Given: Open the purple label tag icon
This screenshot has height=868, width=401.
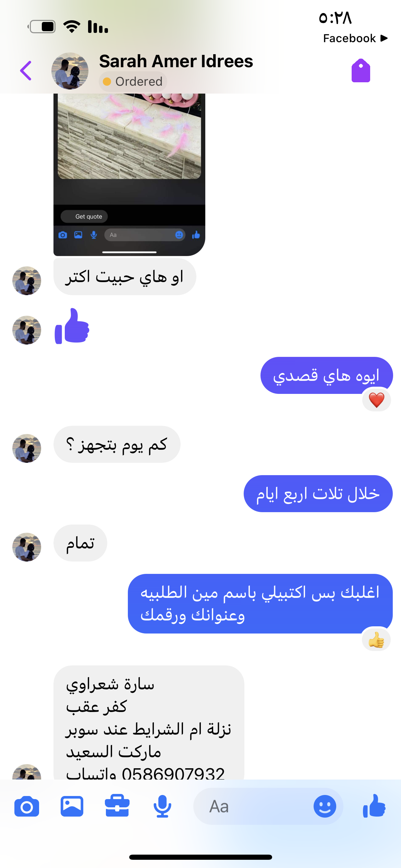Looking at the screenshot, I should tap(361, 70).
